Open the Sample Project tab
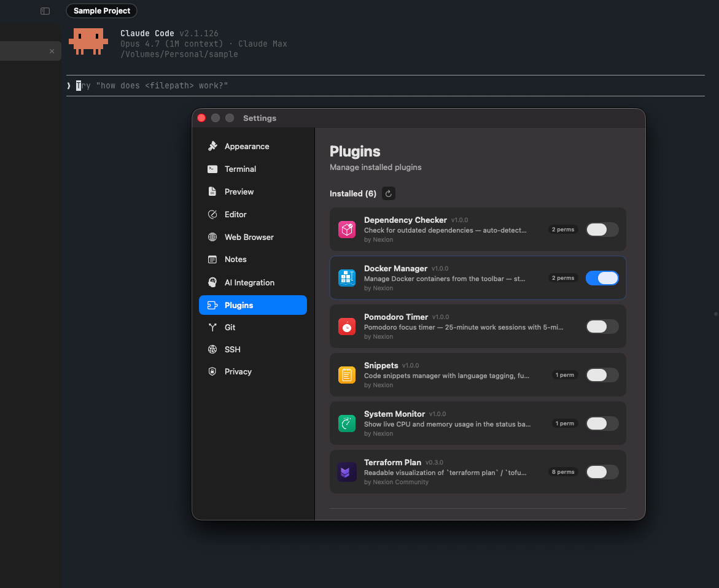The height and width of the screenshot is (588, 719). [102, 10]
